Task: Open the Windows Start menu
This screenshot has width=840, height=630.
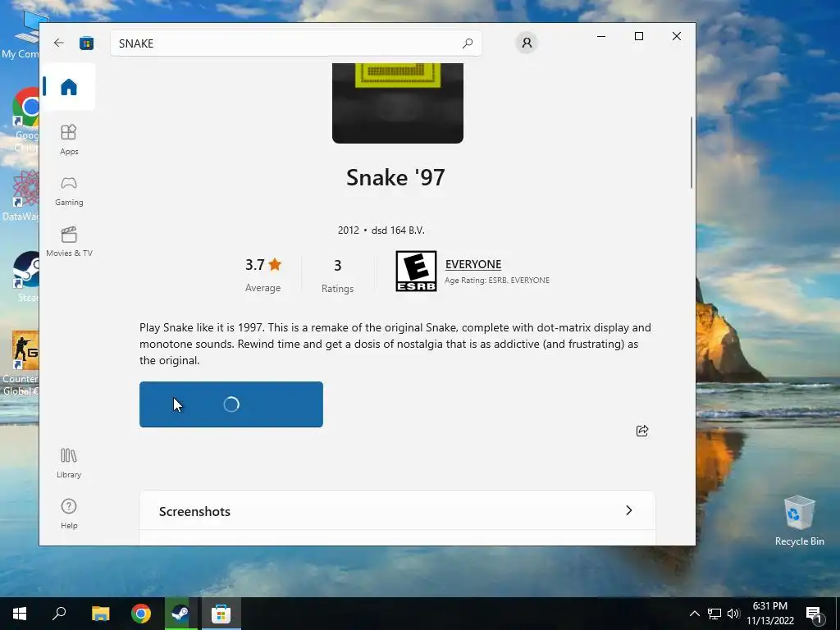Action: click(20, 614)
